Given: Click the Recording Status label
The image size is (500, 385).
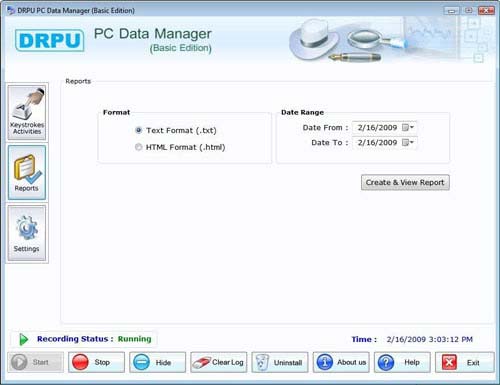Looking at the screenshot, I should click(x=75, y=339).
